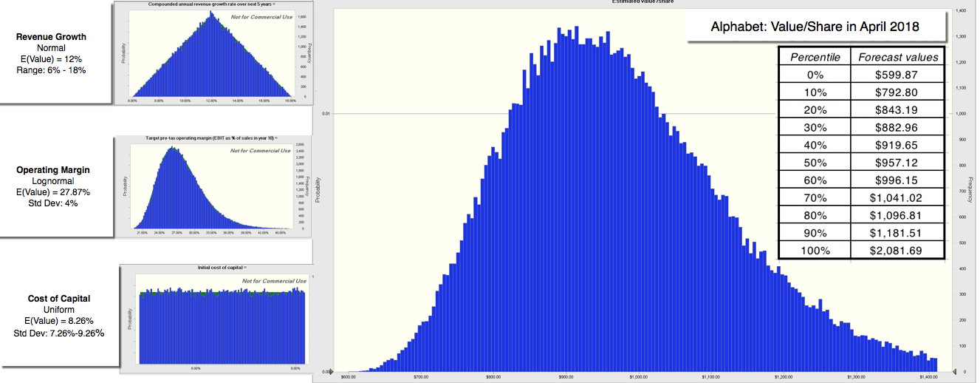The height and width of the screenshot is (383, 980).
Task: Click the 30% percentile cell
Action: click(x=815, y=127)
